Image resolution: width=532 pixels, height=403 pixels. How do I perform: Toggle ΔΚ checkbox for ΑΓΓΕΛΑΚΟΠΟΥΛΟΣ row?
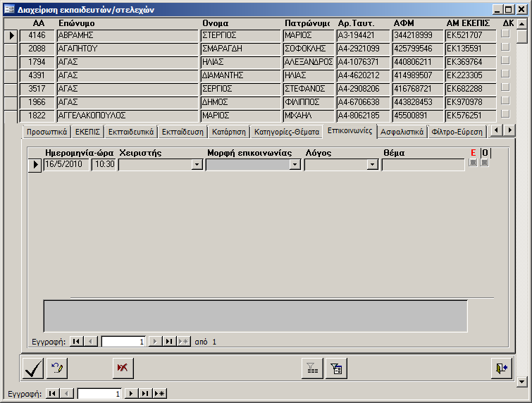[x=505, y=115]
